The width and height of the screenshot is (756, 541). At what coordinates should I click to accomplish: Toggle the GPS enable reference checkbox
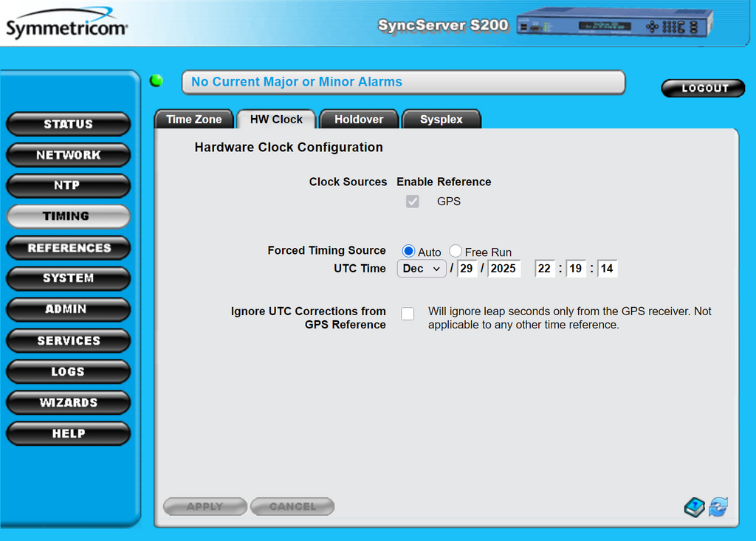(x=413, y=201)
